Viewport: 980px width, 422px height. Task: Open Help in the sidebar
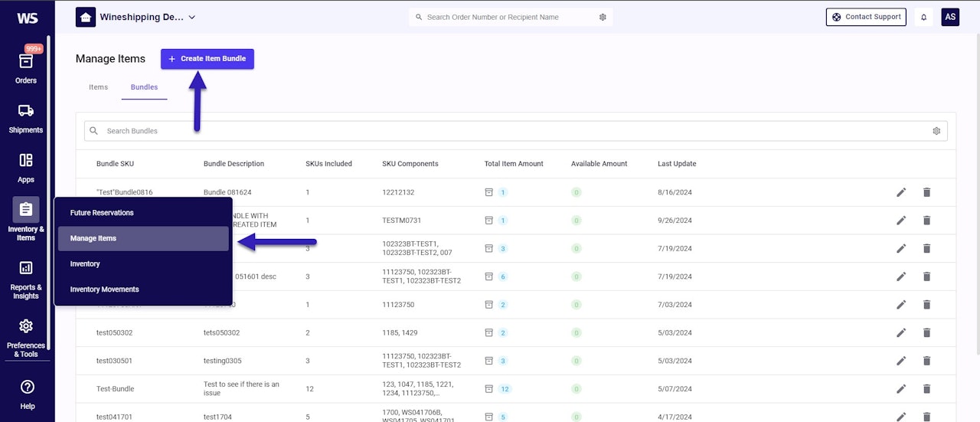[27, 394]
